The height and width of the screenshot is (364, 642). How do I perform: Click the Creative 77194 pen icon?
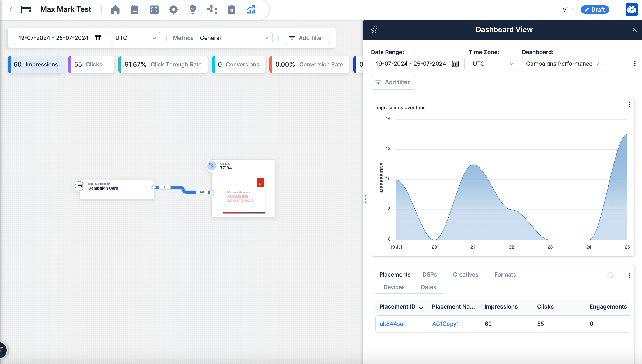pos(212,166)
